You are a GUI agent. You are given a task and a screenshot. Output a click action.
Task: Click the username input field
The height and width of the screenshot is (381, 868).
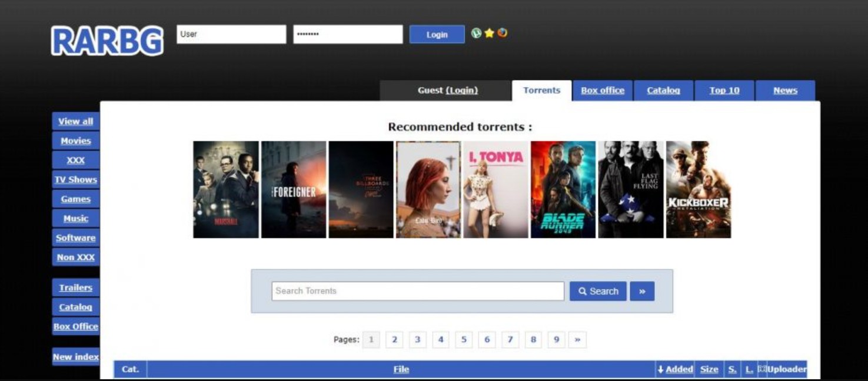[x=231, y=34]
